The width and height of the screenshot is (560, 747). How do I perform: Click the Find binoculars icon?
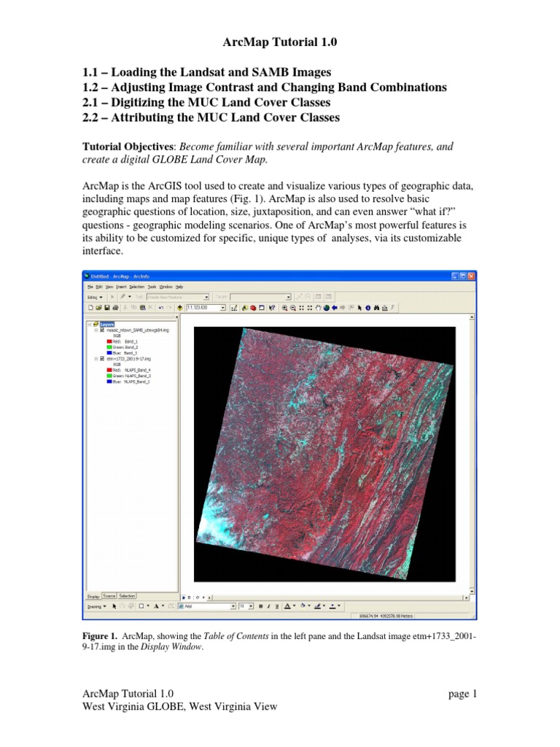[376, 308]
